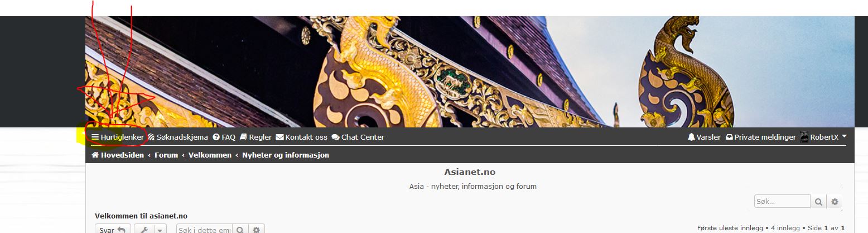Open the Regler rules page
The width and height of the screenshot is (868, 233).
coord(255,137)
